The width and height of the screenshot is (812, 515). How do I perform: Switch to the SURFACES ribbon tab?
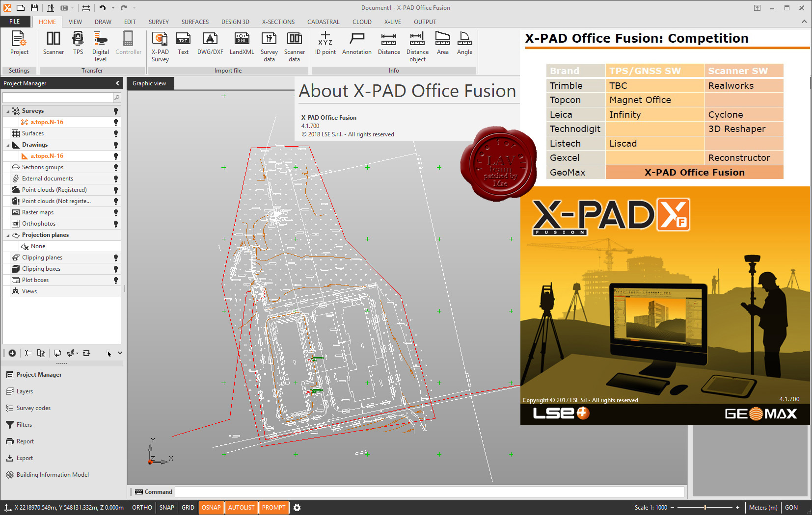[195, 22]
